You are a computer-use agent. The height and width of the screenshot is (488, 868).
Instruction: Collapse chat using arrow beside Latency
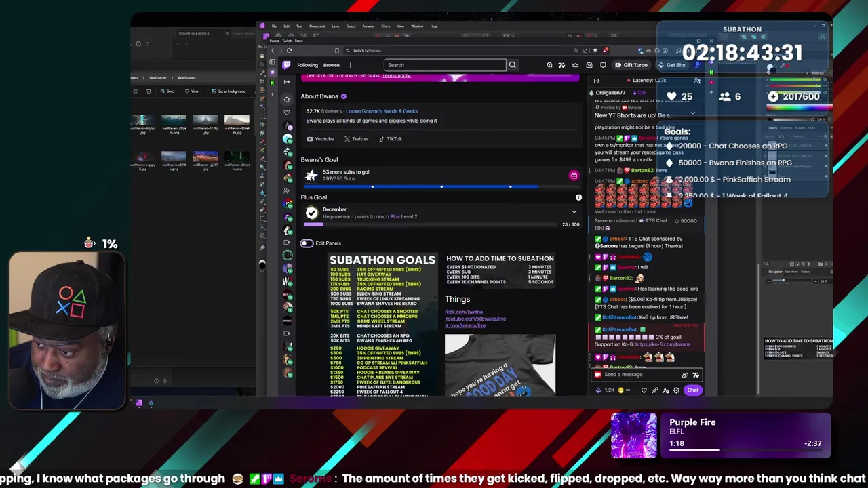pyautogui.click(x=597, y=81)
